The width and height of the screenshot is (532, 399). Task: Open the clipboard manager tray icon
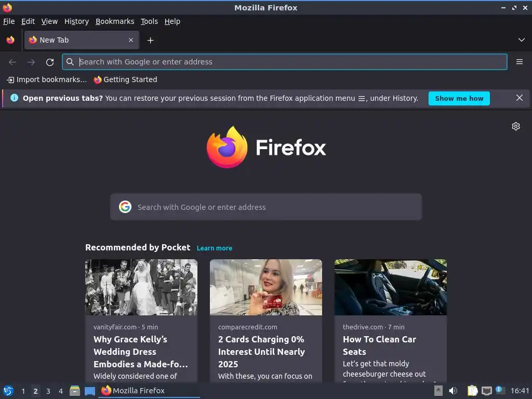472,391
